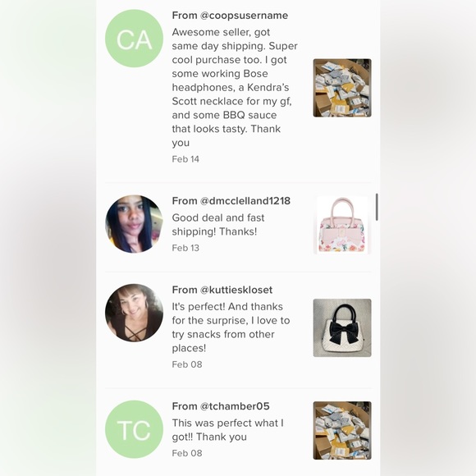Open the @coopsusername profile link
476x476 pixels.
click(244, 15)
